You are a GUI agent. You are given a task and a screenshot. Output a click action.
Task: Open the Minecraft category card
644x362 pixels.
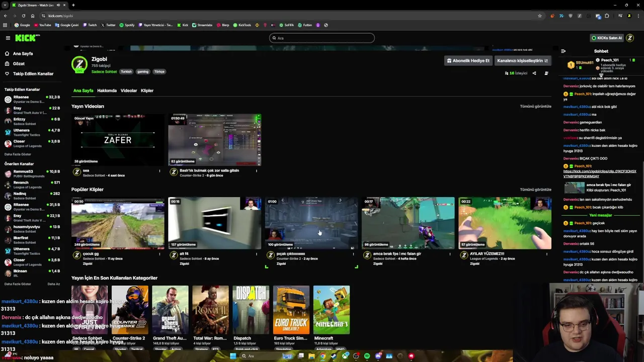coord(332,310)
